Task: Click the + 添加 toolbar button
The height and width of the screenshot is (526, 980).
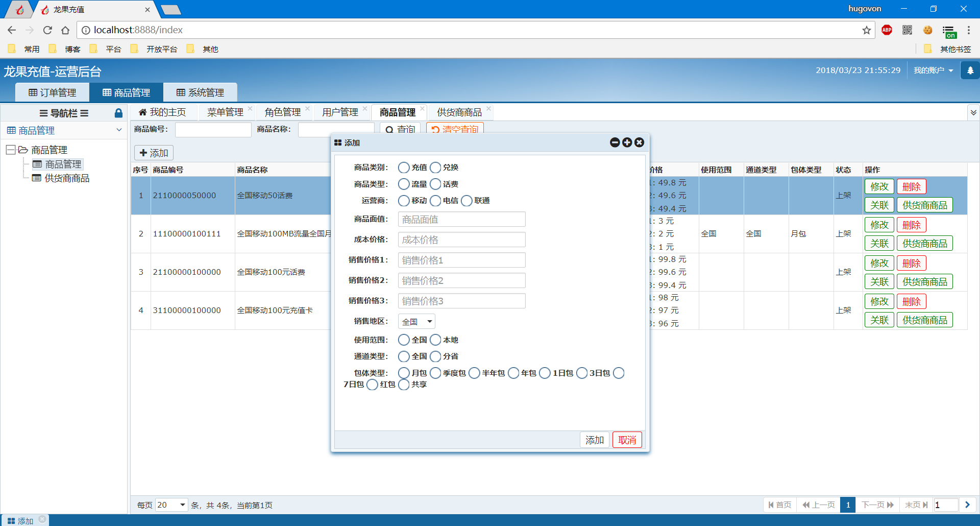Action: coord(154,153)
